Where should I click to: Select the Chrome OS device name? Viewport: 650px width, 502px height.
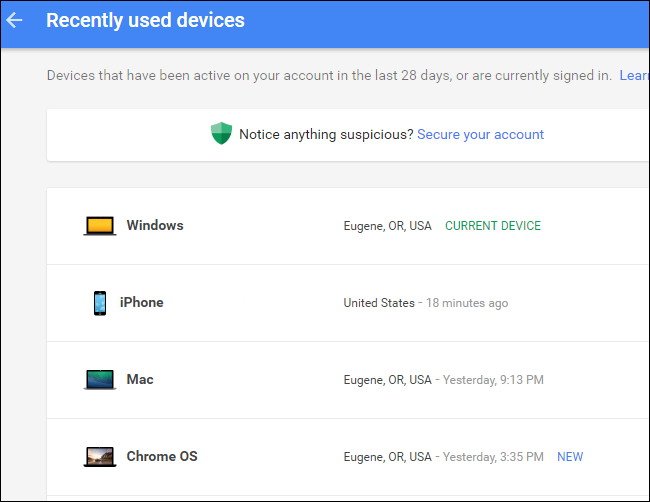point(162,457)
